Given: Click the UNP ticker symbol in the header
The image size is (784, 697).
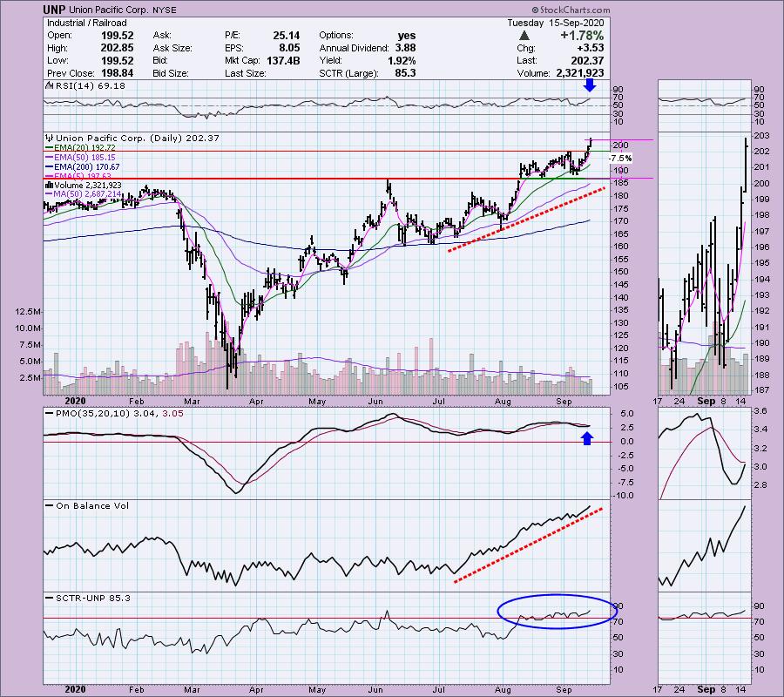Looking at the screenshot, I should [x=53, y=10].
